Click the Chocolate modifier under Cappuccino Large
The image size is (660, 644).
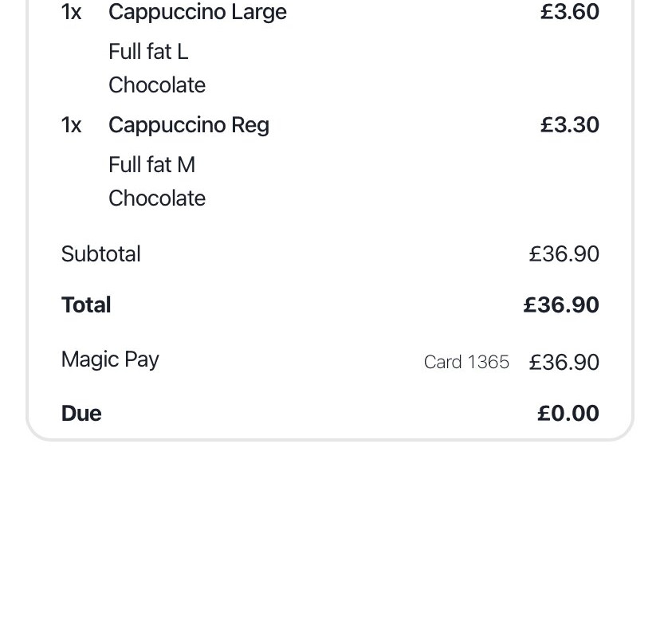tap(157, 85)
